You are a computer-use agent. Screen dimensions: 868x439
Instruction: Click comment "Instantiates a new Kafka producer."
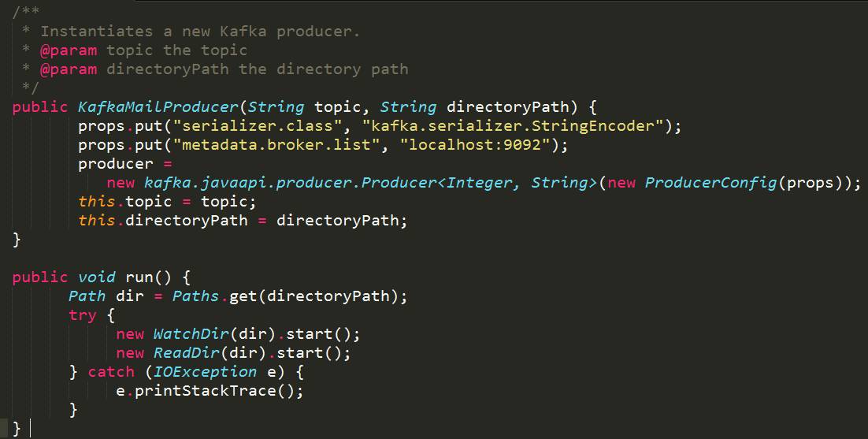tap(200, 32)
